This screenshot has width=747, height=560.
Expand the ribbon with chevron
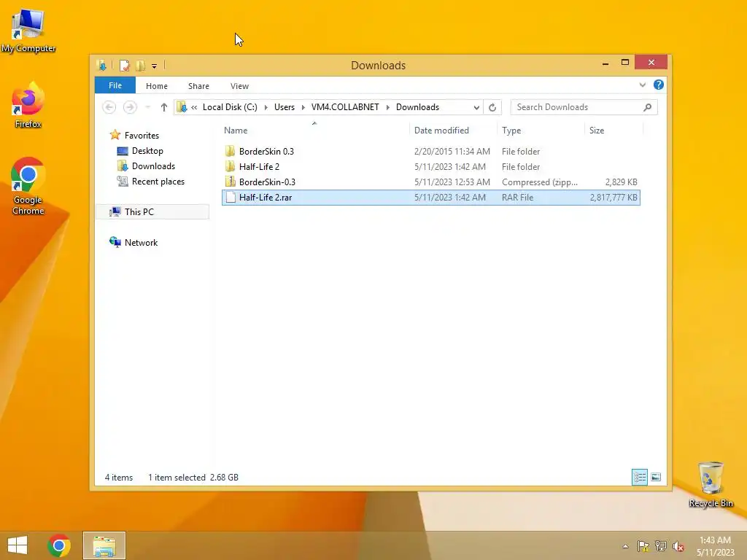click(x=642, y=85)
